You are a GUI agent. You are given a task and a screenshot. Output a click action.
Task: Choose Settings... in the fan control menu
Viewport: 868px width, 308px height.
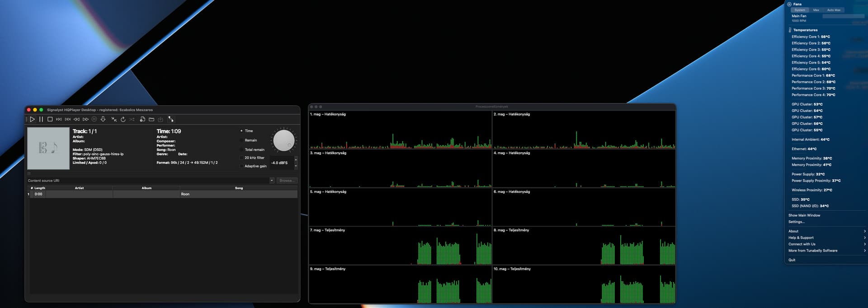point(797,222)
